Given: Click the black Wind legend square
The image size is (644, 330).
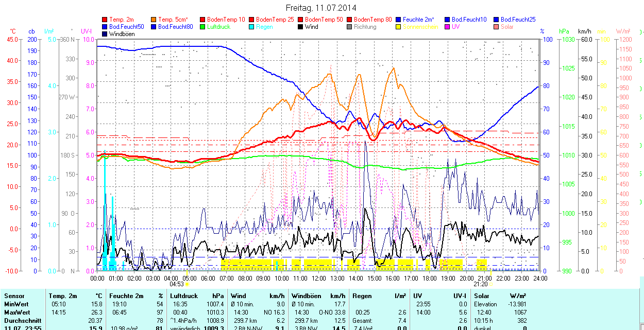Looking at the screenshot, I should [301, 27].
